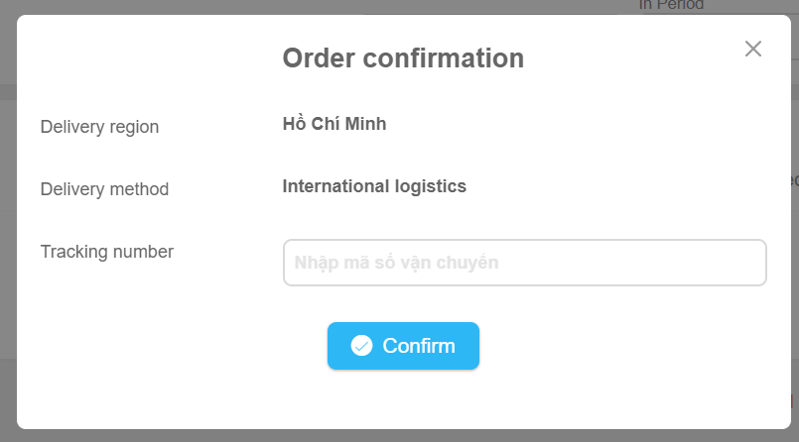Viewport: 799px width, 442px height.
Task: Click the "Delivery region" label
Action: pos(99,126)
